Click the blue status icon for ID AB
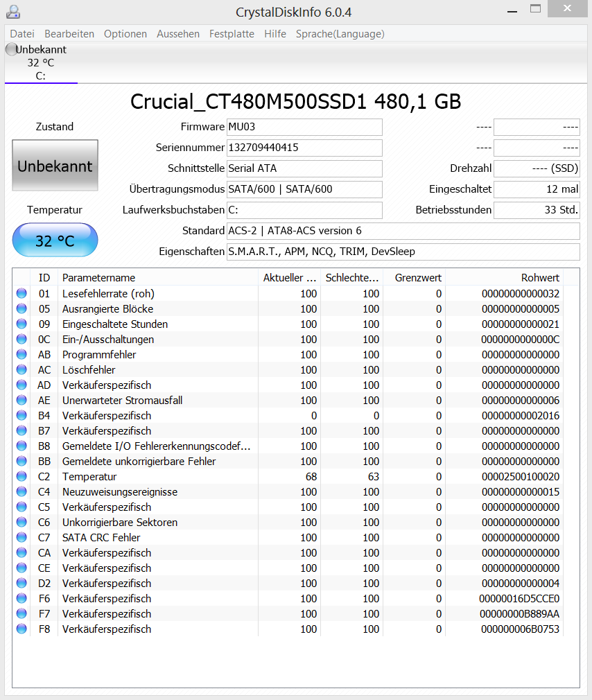 pyautogui.click(x=21, y=354)
